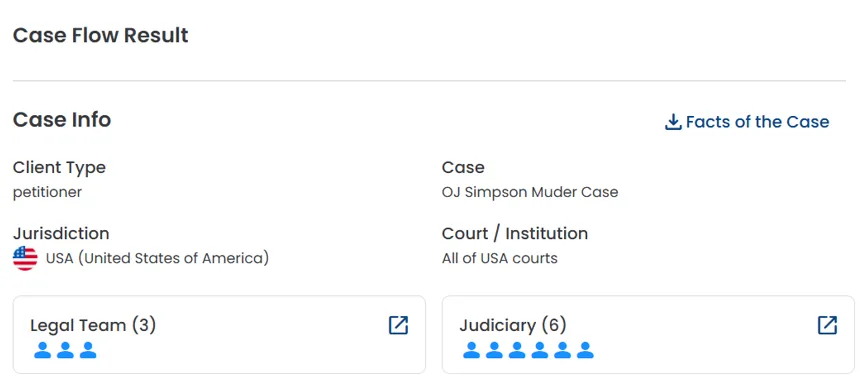Select sixth Judiciary member icon
This screenshot has height=381, width=866.
585,350
